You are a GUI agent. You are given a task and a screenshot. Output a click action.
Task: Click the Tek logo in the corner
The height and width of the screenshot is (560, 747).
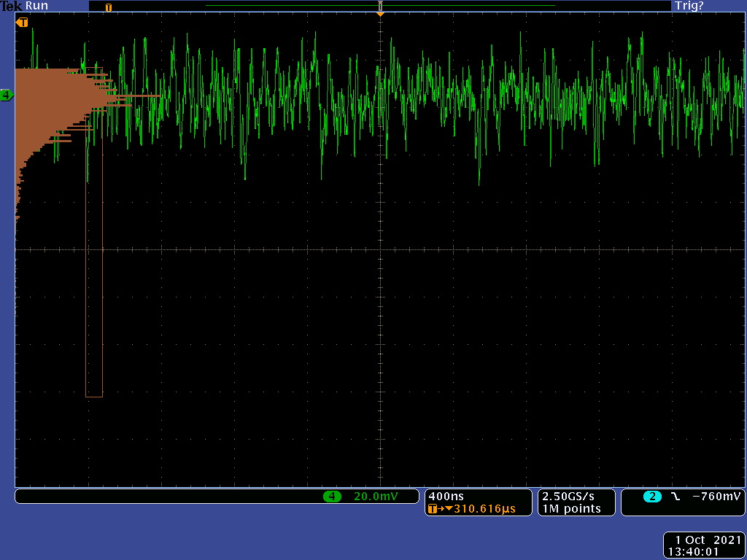pos(12,6)
